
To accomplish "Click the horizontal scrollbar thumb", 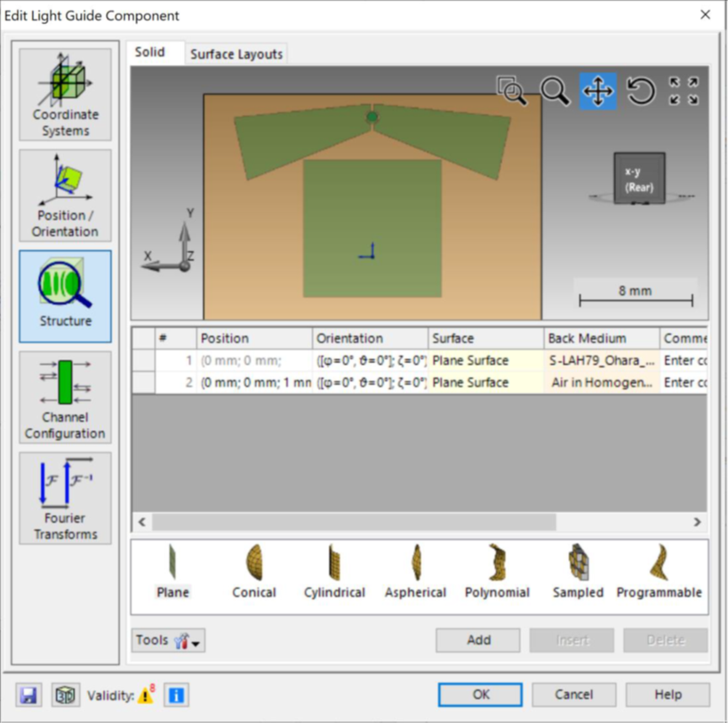I will click(354, 522).
